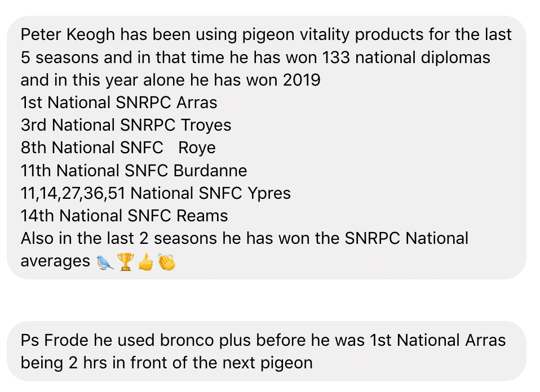540x392 pixels.
Task: Click the '1st National SNRPC Arras' line
Action: [x=119, y=103]
